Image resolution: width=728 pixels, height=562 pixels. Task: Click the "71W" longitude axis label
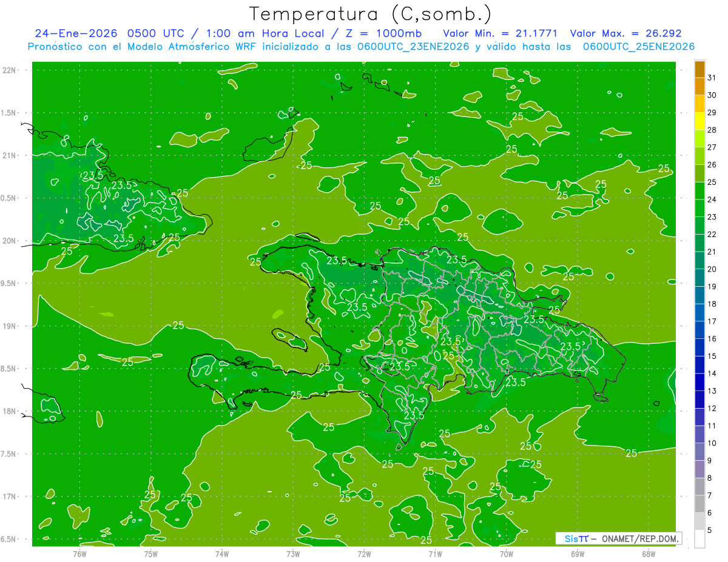click(435, 554)
